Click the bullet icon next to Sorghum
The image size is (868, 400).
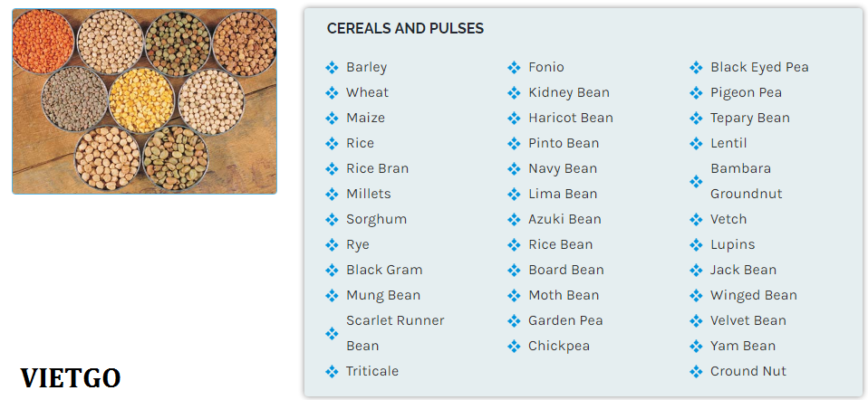(332, 220)
